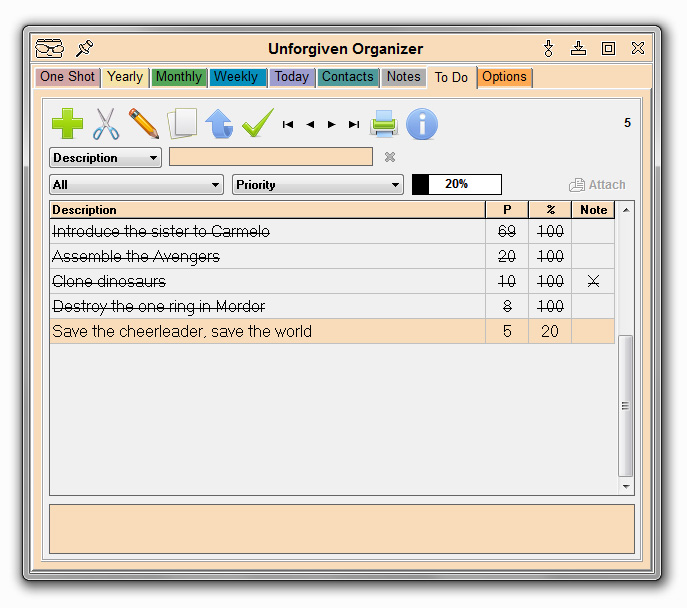Click priority 20 cell of Assemble the Avengers
Viewport: 687px width, 608px height.
click(x=507, y=256)
